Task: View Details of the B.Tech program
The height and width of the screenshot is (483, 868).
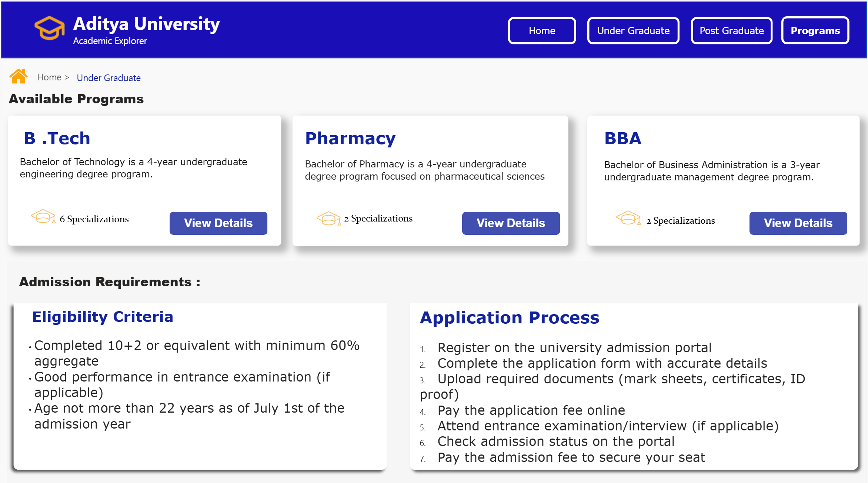Action: (218, 223)
